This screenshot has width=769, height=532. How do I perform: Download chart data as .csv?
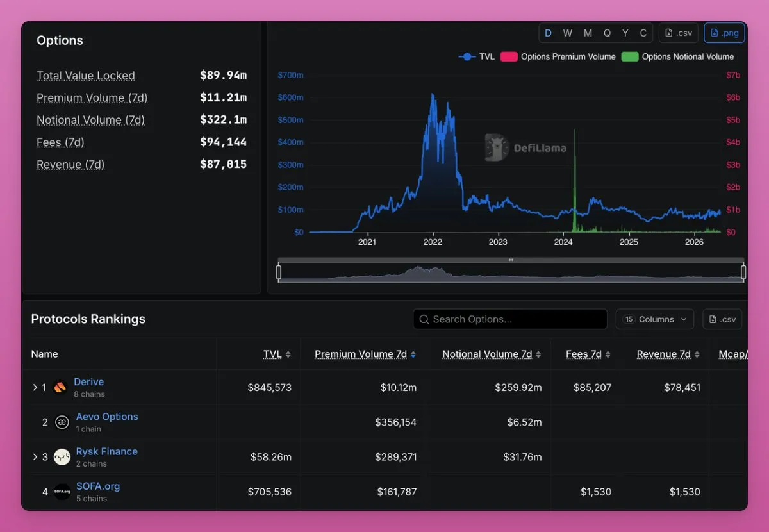[x=679, y=33]
